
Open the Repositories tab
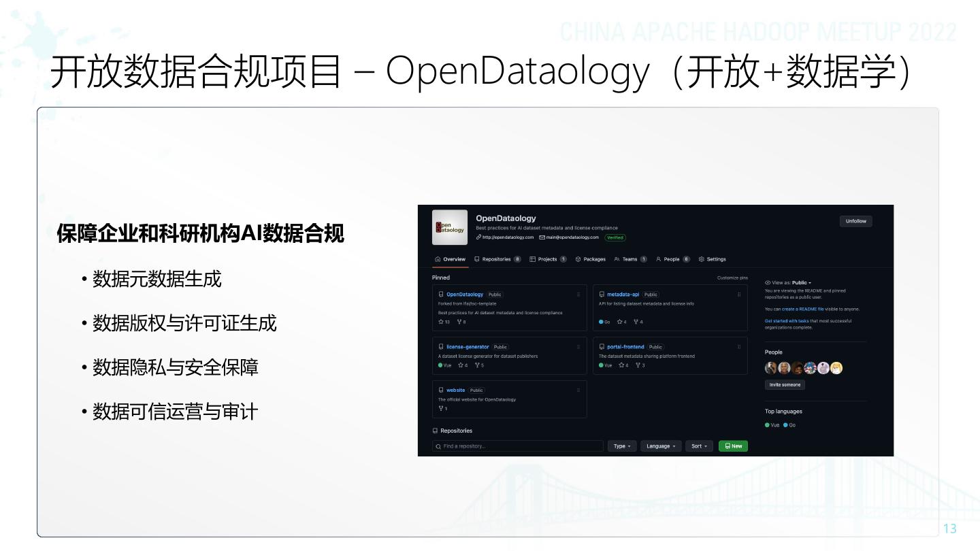pyautogui.click(x=497, y=259)
